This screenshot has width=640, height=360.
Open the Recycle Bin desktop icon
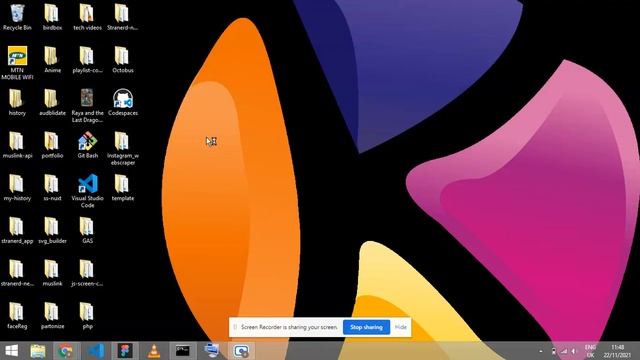point(17,18)
